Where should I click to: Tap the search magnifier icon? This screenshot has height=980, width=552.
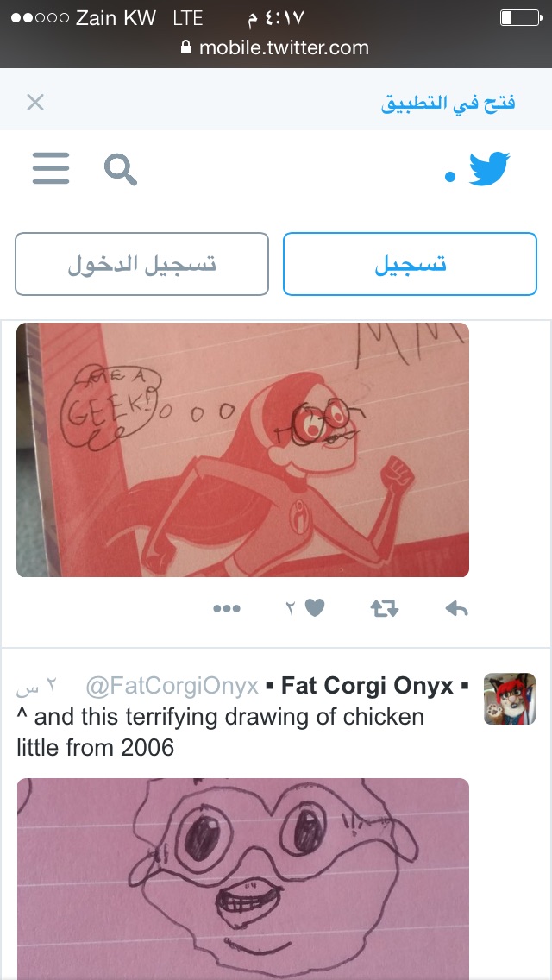click(121, 169)
